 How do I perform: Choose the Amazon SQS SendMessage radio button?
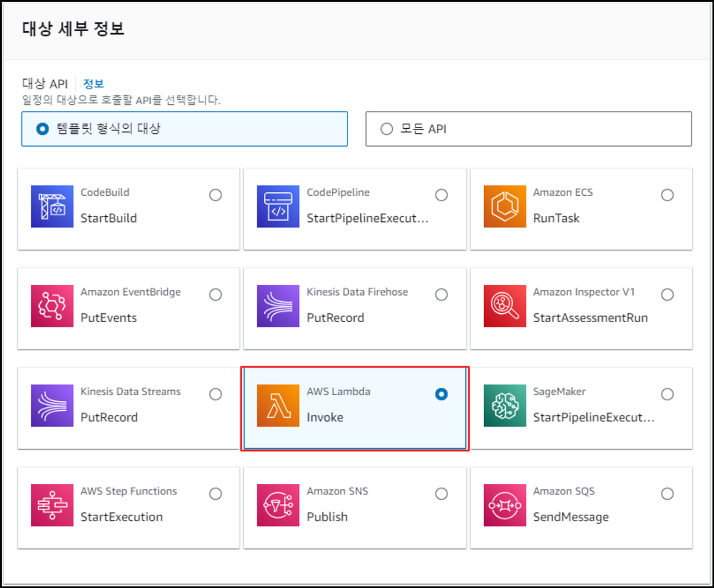pyautogui.click(x=667, y=494)
